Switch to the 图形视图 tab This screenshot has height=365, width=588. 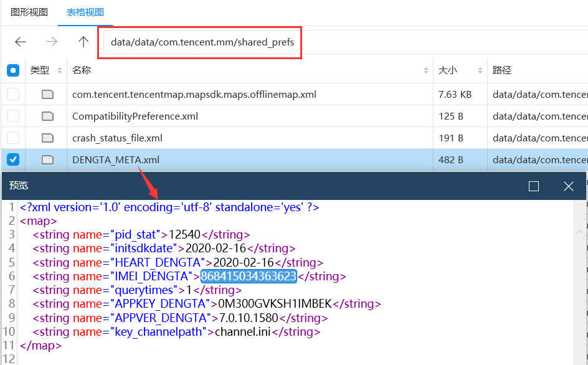coord(29,12)
